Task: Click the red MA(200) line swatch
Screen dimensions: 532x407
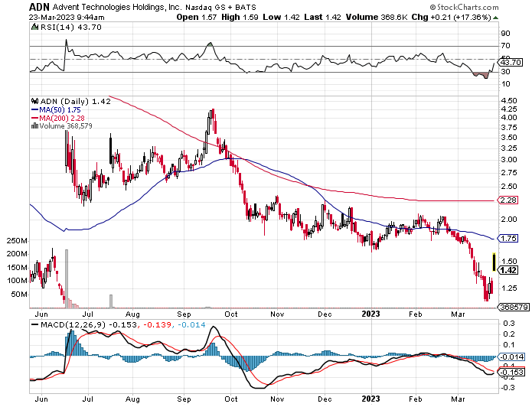Action: coord(35,118)
